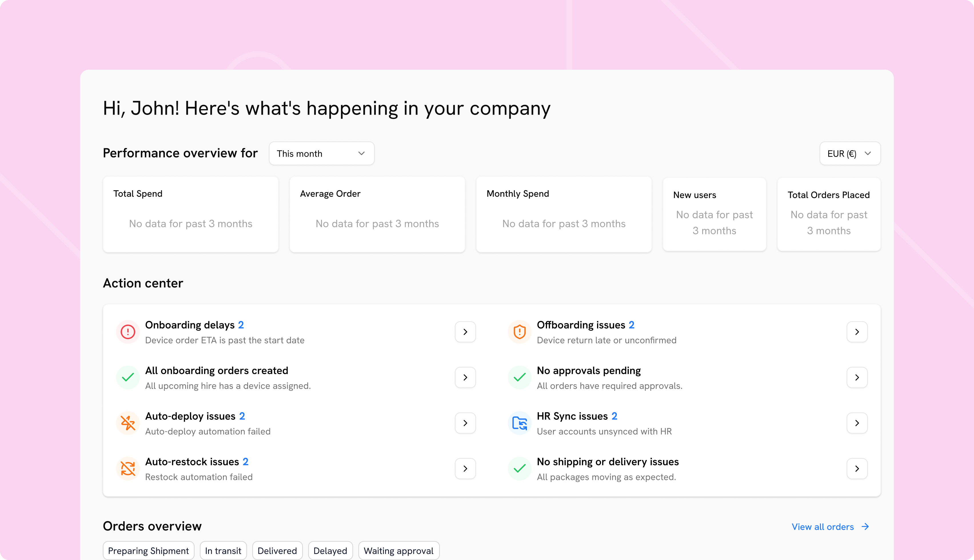974x560 pixels.
Task: Open the Onboarding delays details chevron
Action: point(465,331)
